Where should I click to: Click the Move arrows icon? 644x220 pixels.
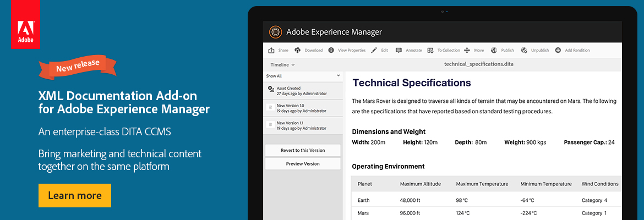[x=467, y=50]
